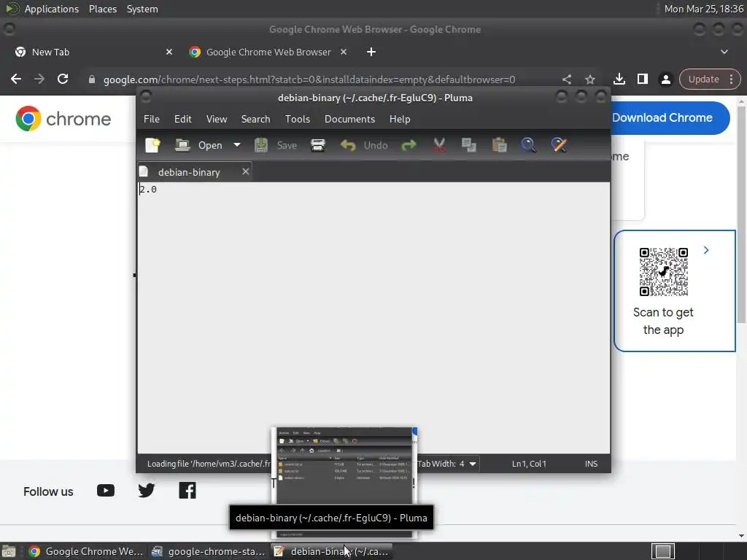
Task: Click the Copy icon in Pluma toolbar
Action: (469, 145)
